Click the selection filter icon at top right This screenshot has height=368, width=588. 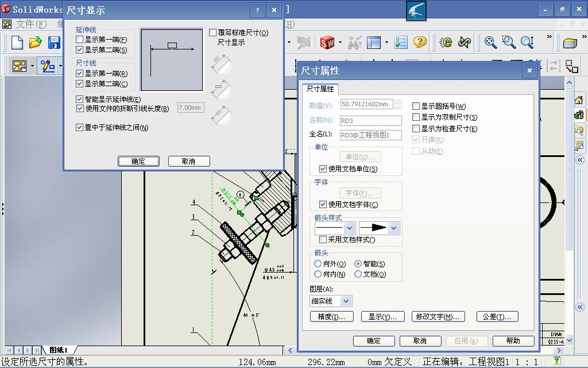571,66
